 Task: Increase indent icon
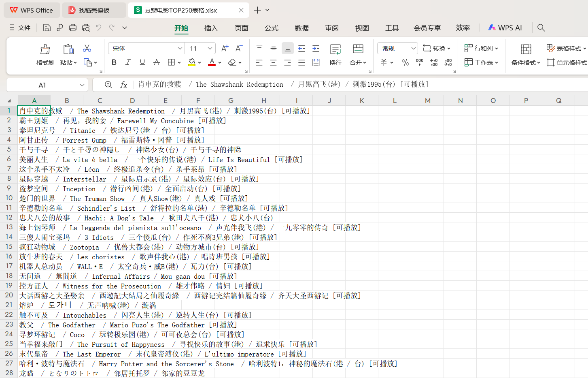click(x=316, y=48)
